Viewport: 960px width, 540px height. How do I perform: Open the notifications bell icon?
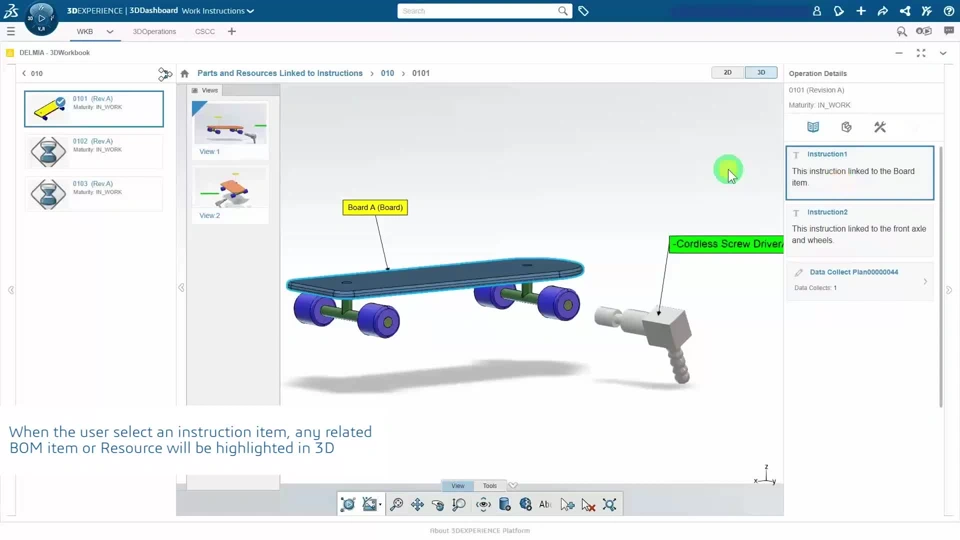(x=839, y=11)
